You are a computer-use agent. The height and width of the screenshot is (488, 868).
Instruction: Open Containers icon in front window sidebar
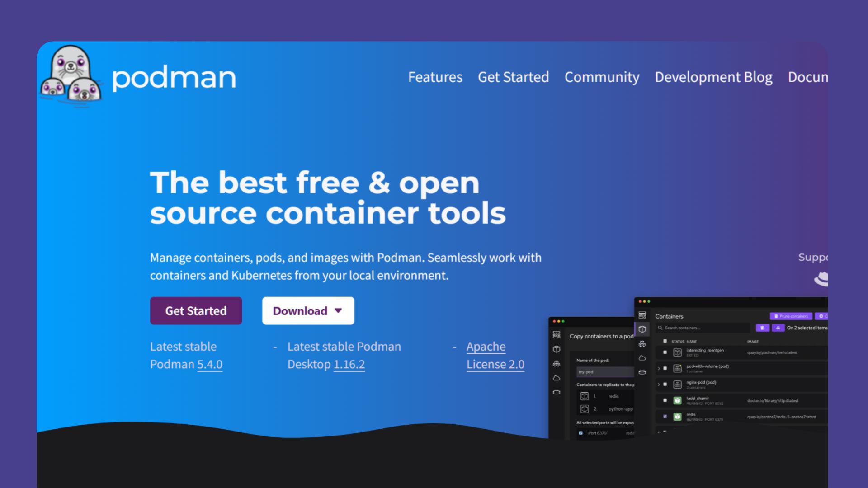click(642, 329)
